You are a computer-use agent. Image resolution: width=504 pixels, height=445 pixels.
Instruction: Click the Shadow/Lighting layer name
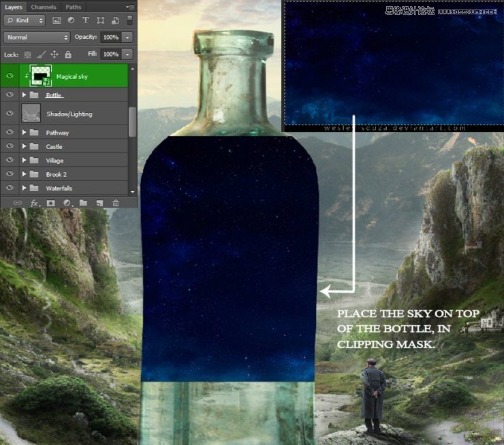point(69,114)
